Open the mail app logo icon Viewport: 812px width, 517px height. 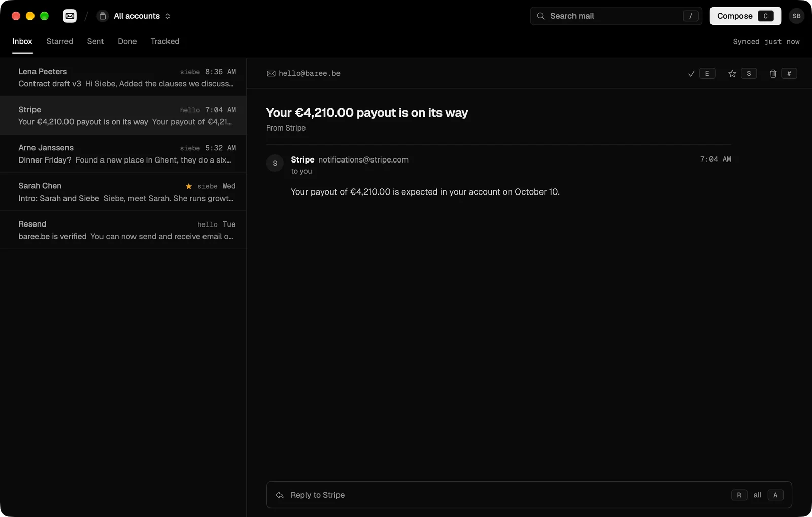click(x=70, y=16)
